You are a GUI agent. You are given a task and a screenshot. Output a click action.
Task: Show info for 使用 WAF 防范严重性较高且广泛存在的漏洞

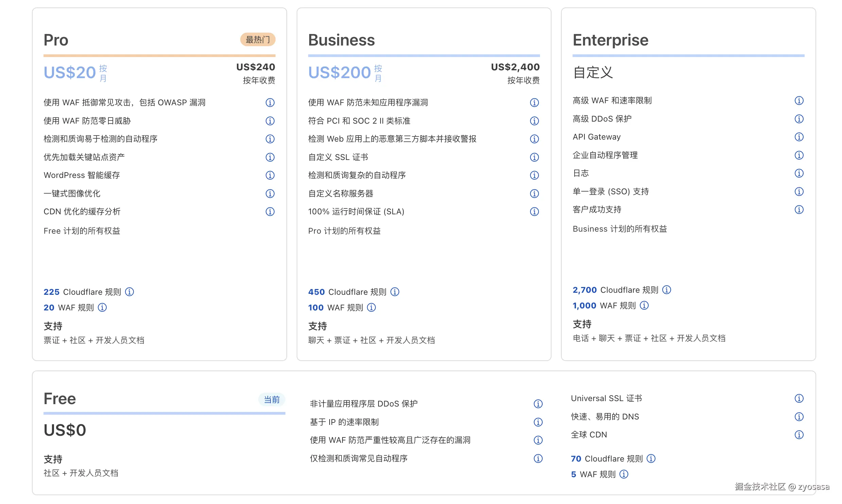click(x=538, y=440)
